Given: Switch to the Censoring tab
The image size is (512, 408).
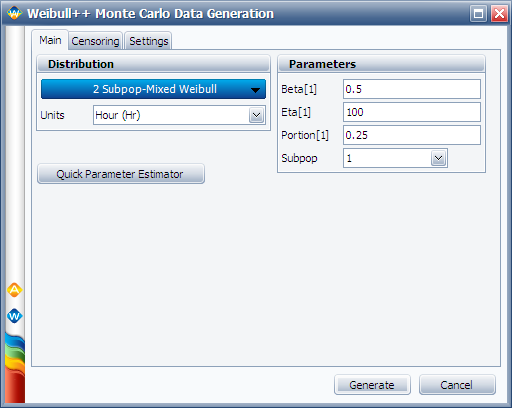Looking at the screenshot, I should [x=95, y=41].
